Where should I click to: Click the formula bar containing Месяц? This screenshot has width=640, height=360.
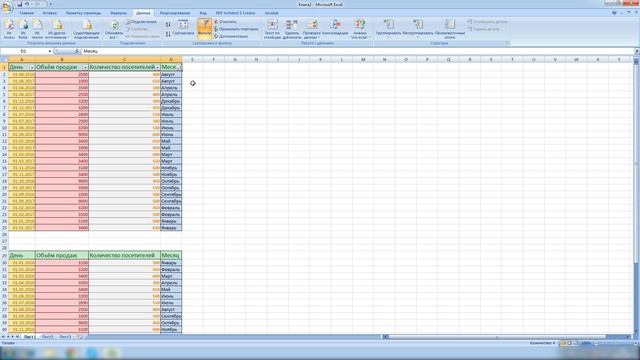(x=358, y=51)
